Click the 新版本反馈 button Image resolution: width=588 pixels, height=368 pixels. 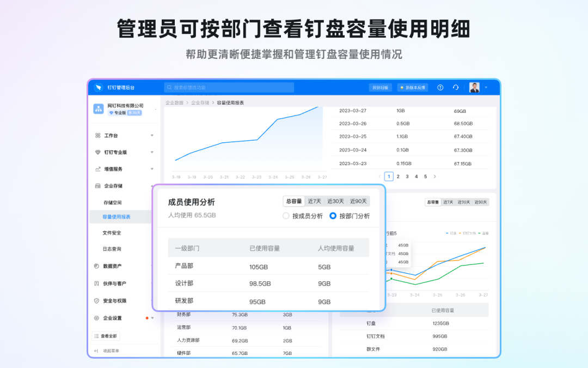click(x=413, y=87)
